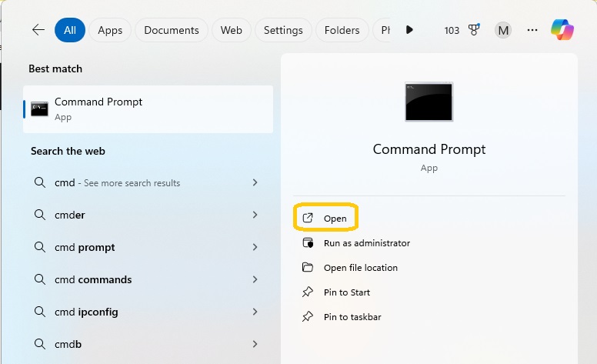Switch to the Folders filter tab
This screenshot has width=597, height=364.
pos(342,30)
